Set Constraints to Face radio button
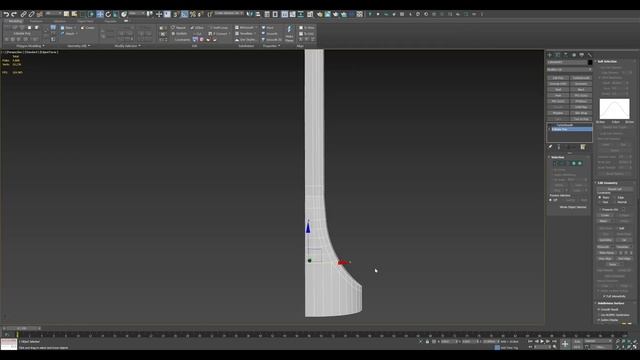 click(x=600, y=202)
